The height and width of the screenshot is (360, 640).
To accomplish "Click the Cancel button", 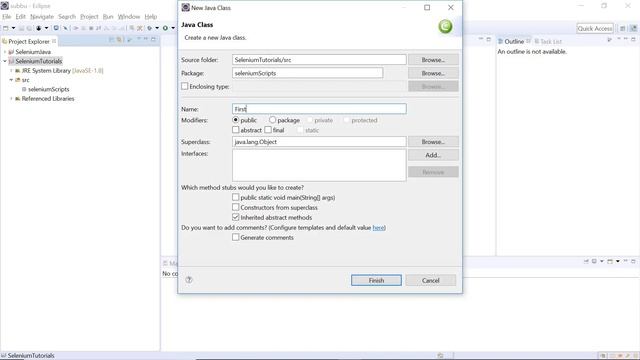I will [x=431, y=280].
